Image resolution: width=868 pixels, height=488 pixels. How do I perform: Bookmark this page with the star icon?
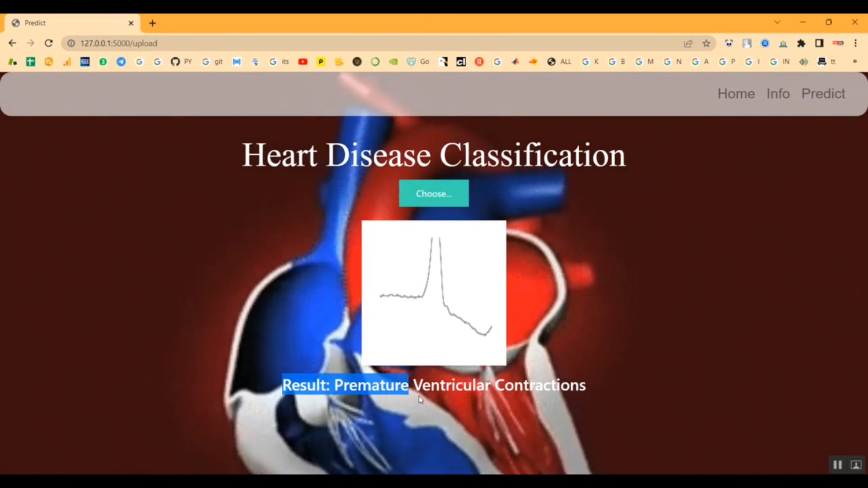[x=707, y=43]
